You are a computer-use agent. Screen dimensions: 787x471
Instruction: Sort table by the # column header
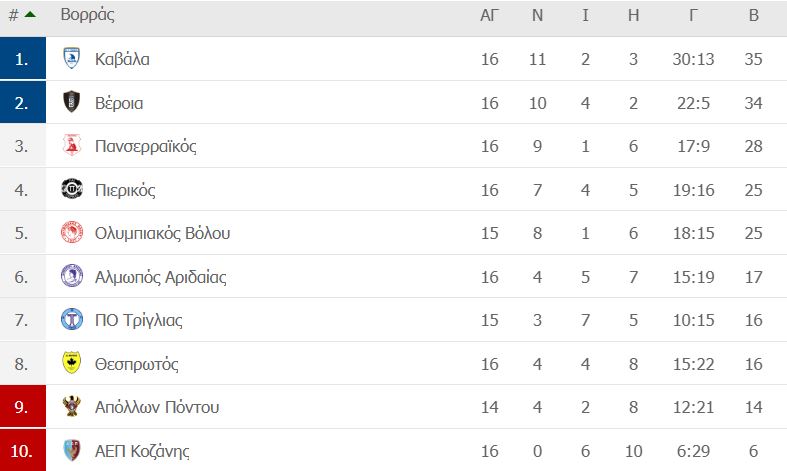[14, 15]
